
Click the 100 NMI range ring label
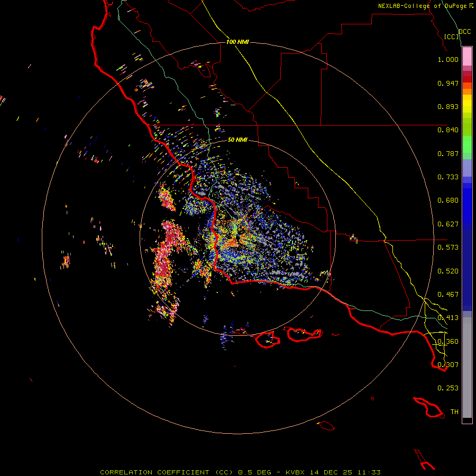[x=237, y=42]
